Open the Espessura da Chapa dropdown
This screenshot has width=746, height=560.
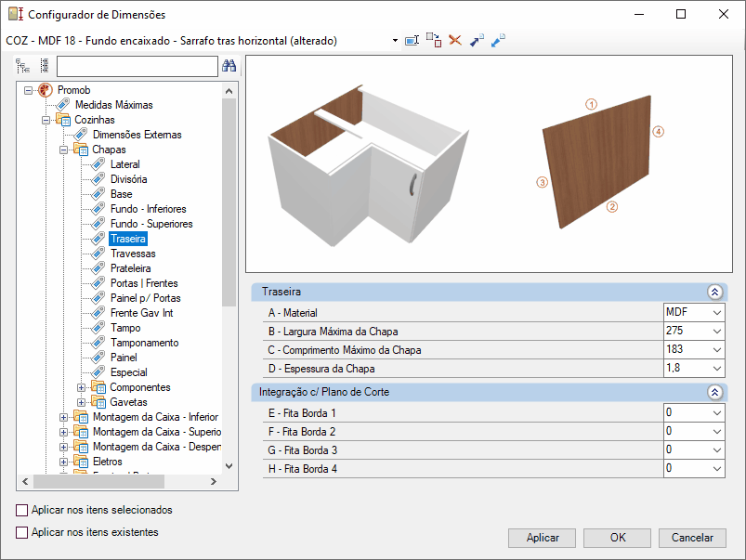tap(716, 368)
